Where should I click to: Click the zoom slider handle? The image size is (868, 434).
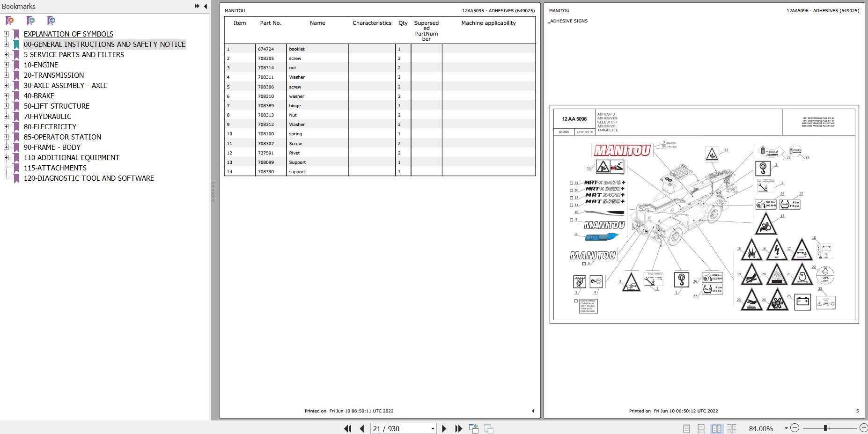[825, 428]
